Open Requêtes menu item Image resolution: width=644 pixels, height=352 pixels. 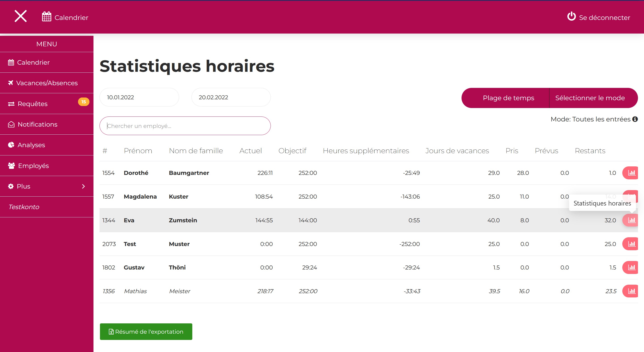pos(32,104)
